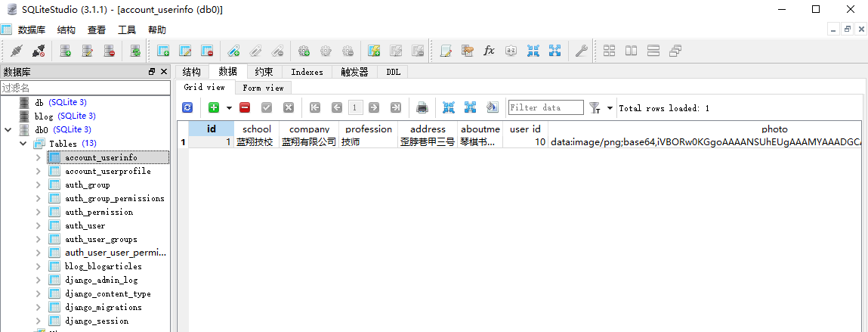Viewport: 868px width, 332px height.
Task: Rollback changes with the X icon
Action: 289,107
